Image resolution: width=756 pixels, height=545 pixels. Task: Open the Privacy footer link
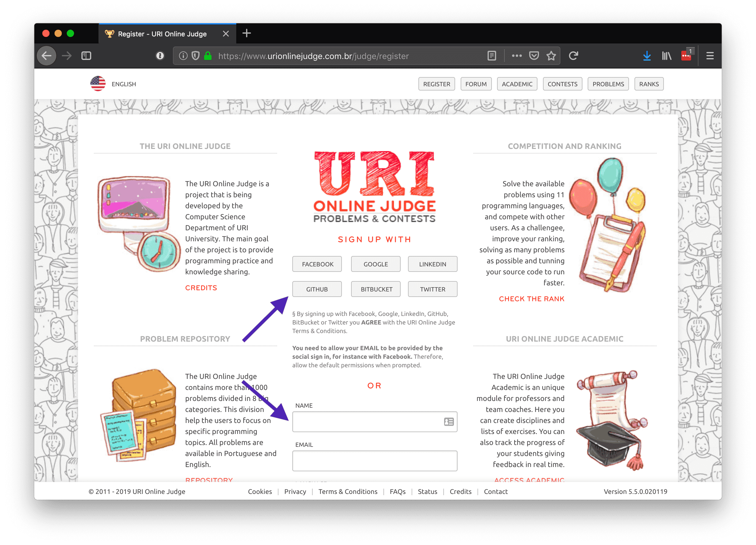click(x=295, y=491)
